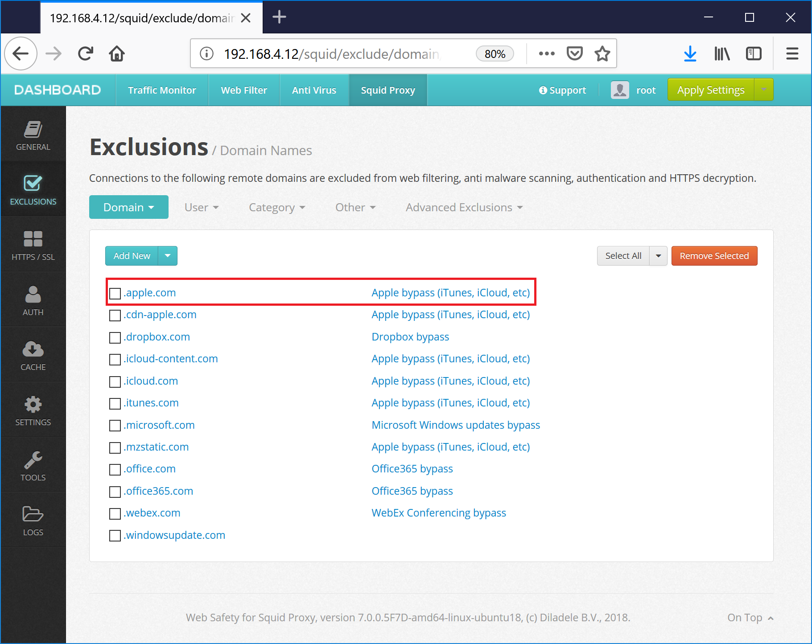Open the Dropbox bypass comment link
This screenshot has width=812, height=644.
pyautogui.click(x=410, y=337)
